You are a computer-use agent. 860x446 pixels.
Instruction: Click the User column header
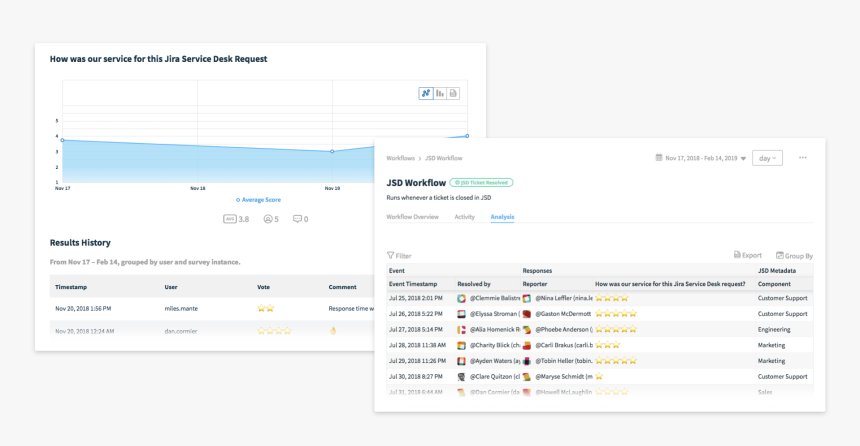171,287
